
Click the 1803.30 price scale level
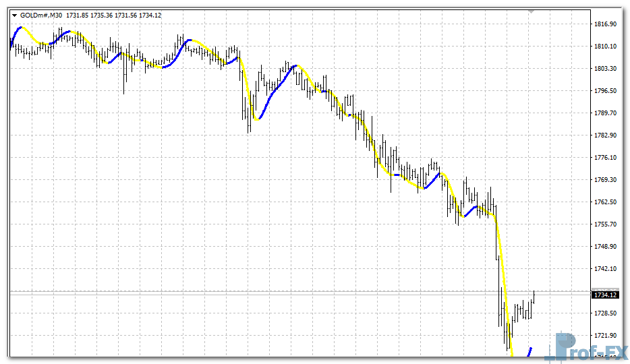pyautogui.click(x=606, y=69)
